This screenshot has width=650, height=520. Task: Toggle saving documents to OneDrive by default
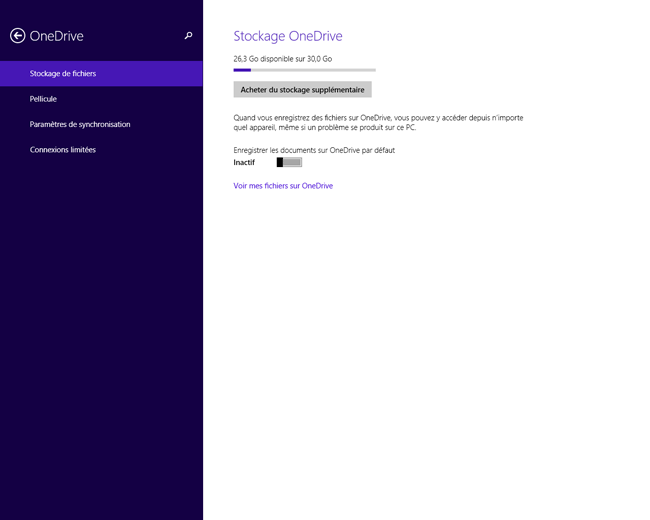[x=289, y=162]
